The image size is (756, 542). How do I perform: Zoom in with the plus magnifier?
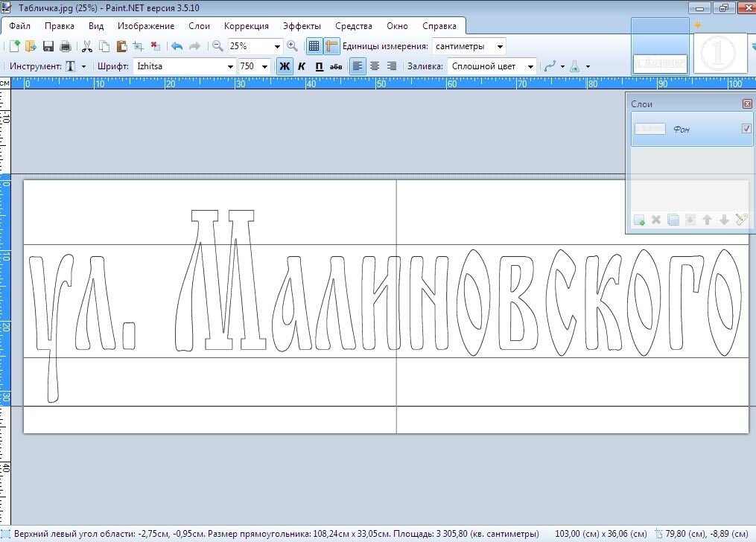click(x=292, y=46)
